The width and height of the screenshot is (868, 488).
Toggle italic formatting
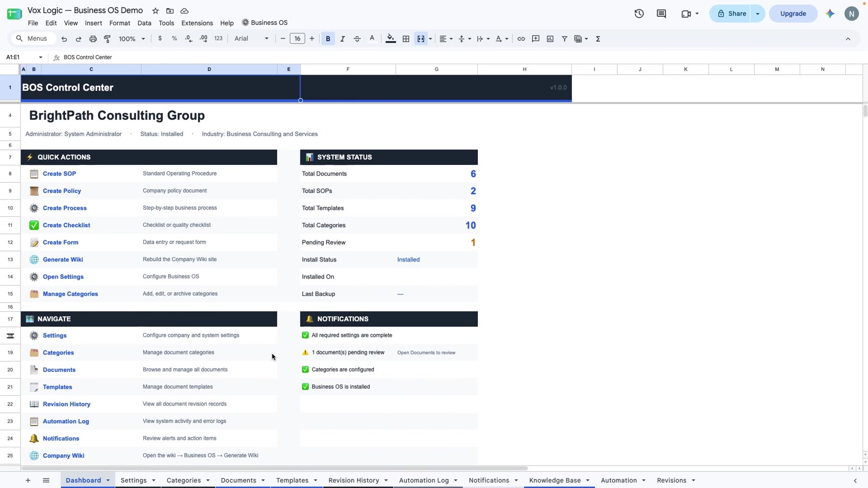(x=342, y=39)
